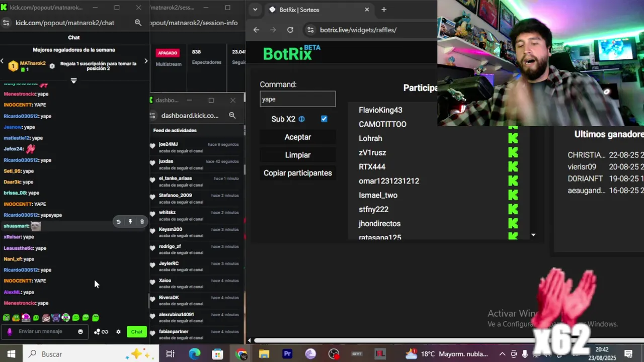Show hidden system tray icons chevron

[x=502, y=354]
